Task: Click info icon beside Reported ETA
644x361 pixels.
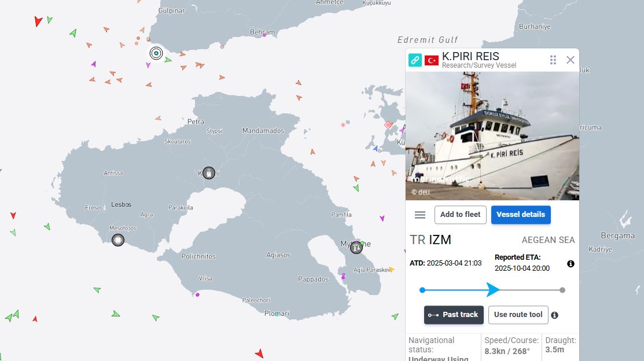Action: (x=571, y=264)
